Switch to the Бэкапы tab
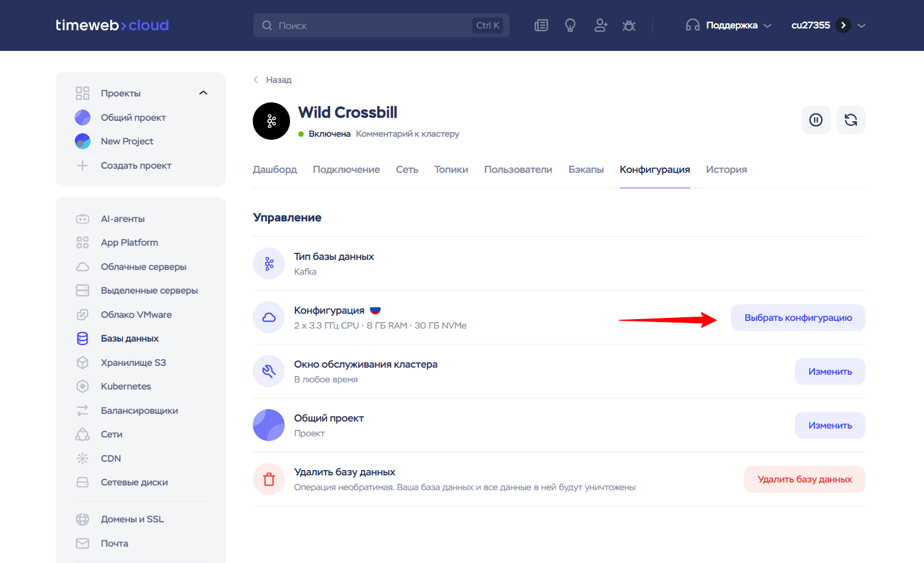This screenshot has height=563, width=924. click(x=585, y=170)
